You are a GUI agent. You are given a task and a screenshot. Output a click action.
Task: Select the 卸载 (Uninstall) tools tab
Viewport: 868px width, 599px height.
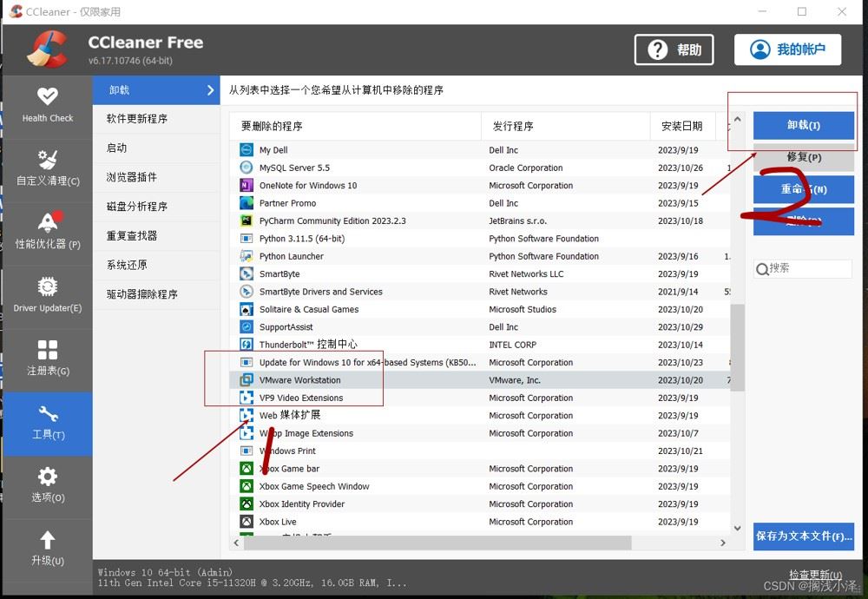[x=156, y=89]
